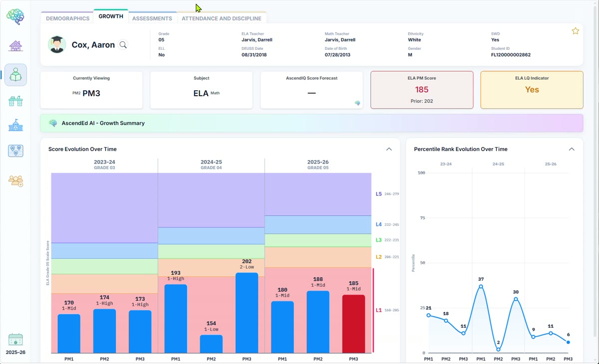Click the L3 222-231 legend label
Screen dimensions: 599x364
point(387,240)
